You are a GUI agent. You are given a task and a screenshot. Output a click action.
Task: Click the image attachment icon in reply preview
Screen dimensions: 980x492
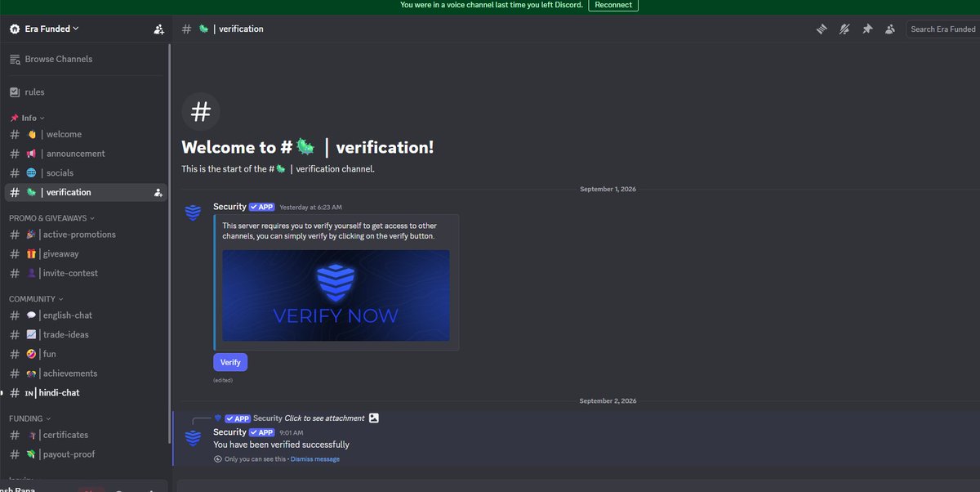pos(374,418)
